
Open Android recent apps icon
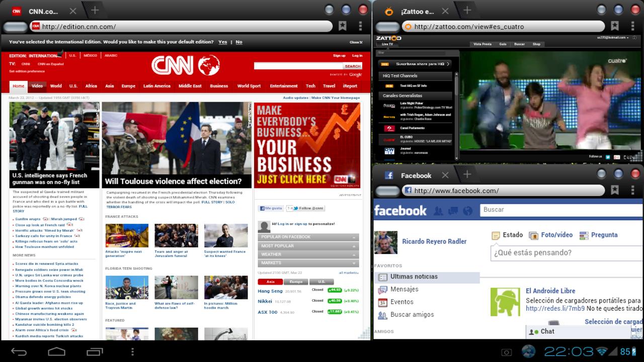(x=94, y=351)
